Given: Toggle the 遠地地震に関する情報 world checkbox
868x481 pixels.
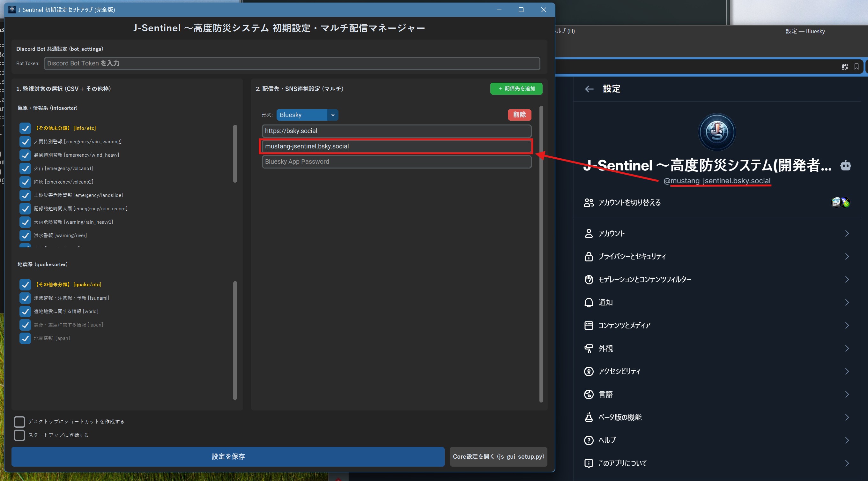Looking at the screenshot, I should (x=25, y=312).
